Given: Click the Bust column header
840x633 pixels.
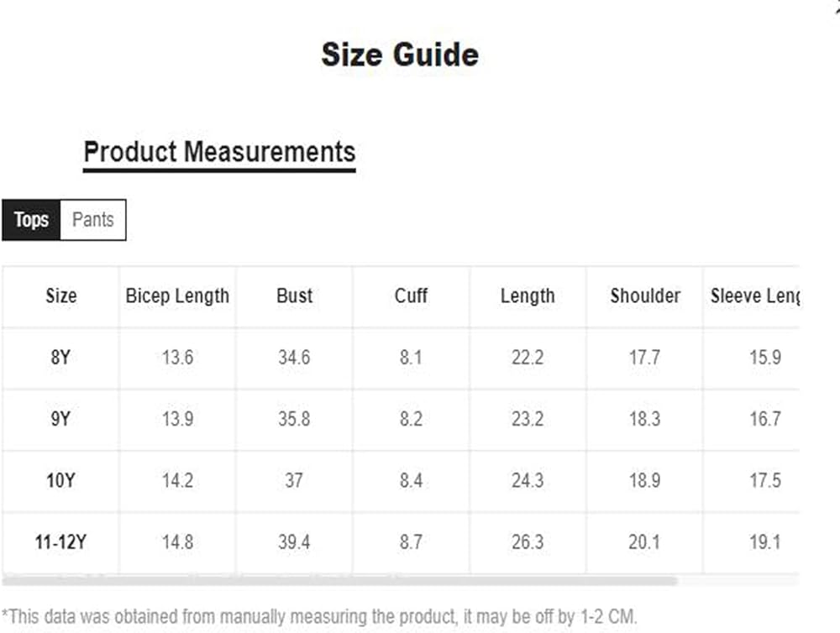Looking at the screenshot, I should point(294,296).
